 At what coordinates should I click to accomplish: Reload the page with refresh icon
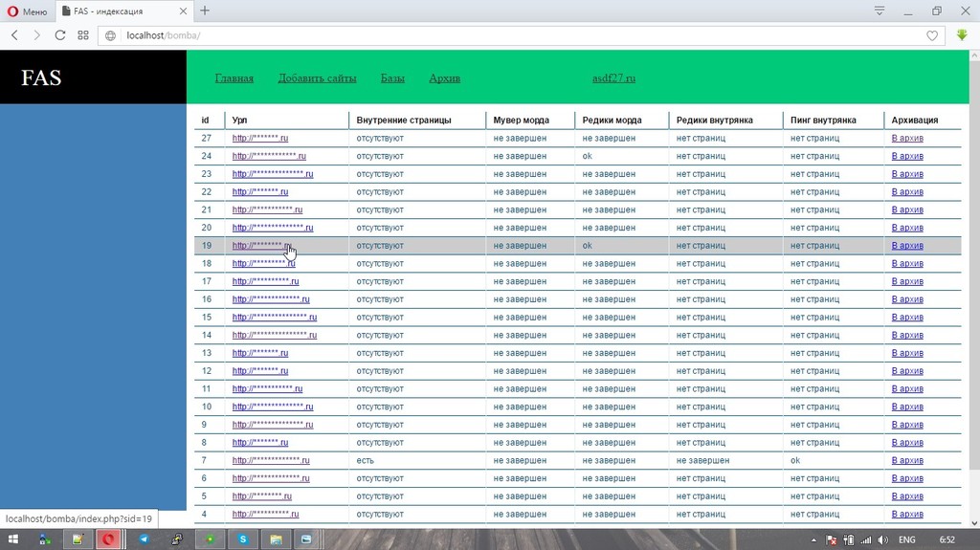(x=60, y=35)
